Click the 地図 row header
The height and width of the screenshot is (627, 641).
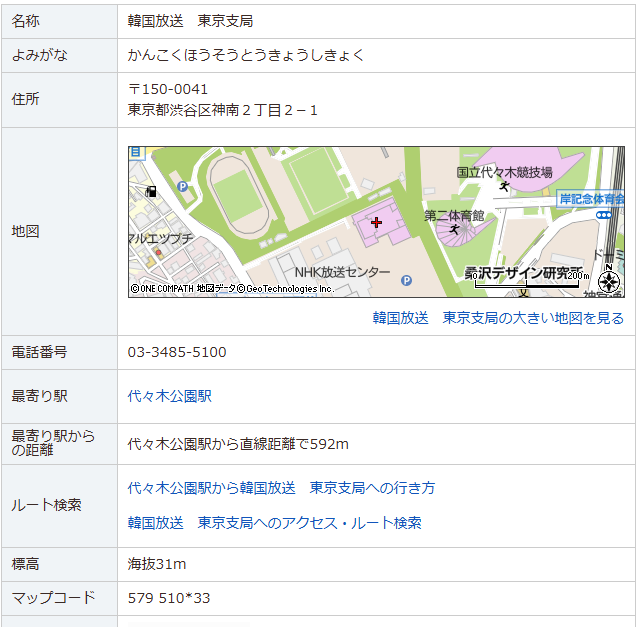(x=59, y=231)
